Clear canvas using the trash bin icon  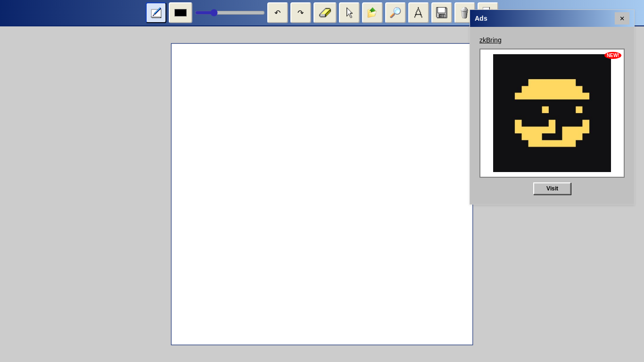(x=464, y=13)
